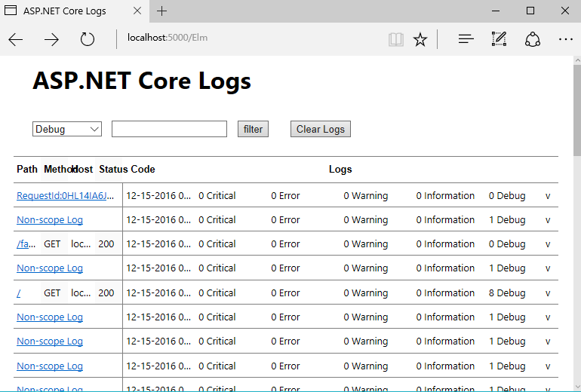Go back to the previous page
This screenshot has width=581, height=392.
coord(16,39)
